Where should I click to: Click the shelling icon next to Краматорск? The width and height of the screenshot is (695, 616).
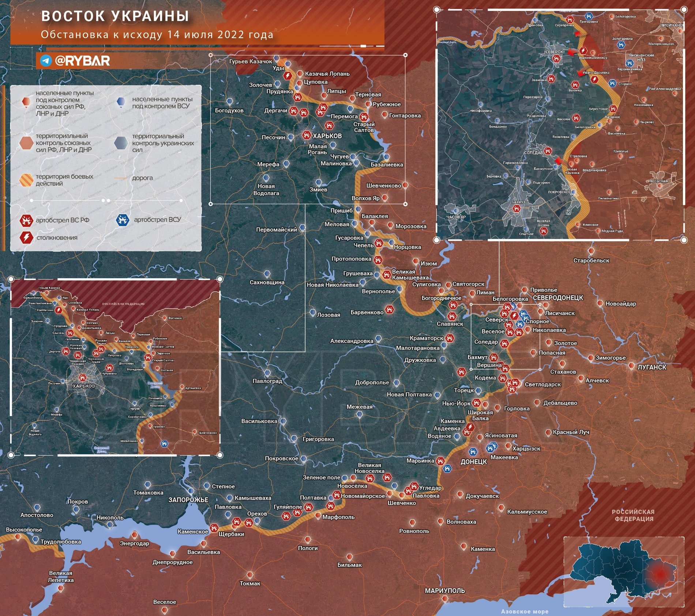coord(449,338)
